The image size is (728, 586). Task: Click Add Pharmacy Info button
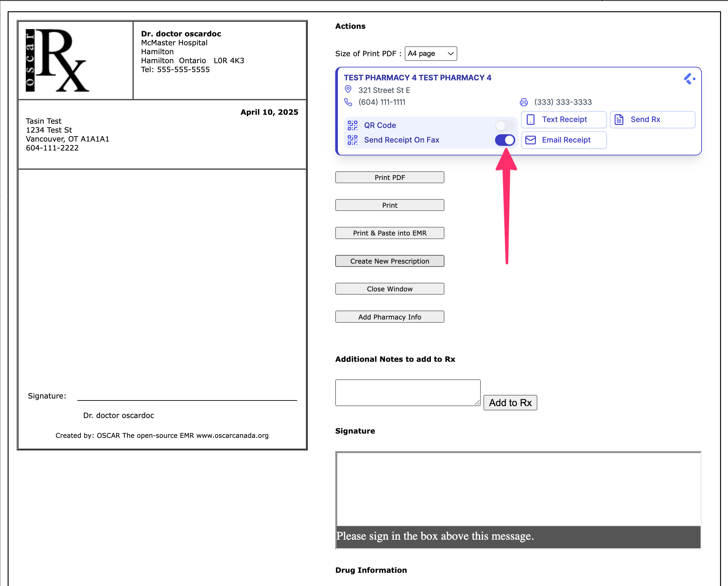(389, 316)
